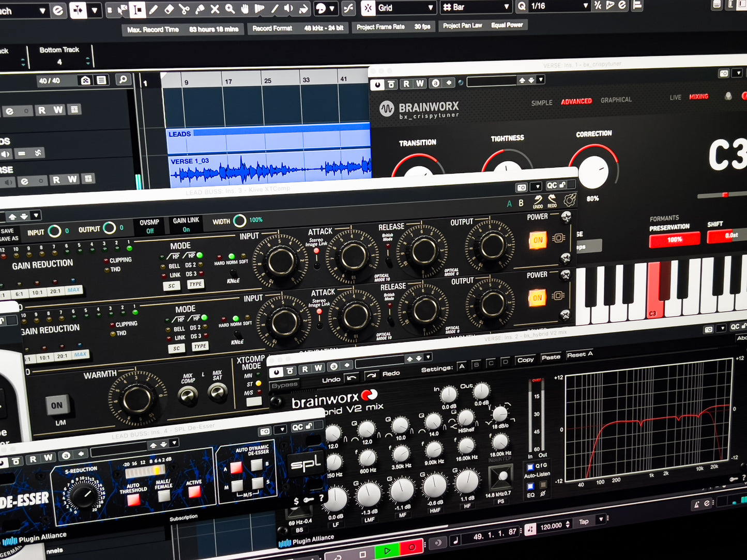Image resolution: width=747 pixels, height=560 pixels.
Task: Click the Copy settings button in bx_hybrid
Action: coord(525,360)
